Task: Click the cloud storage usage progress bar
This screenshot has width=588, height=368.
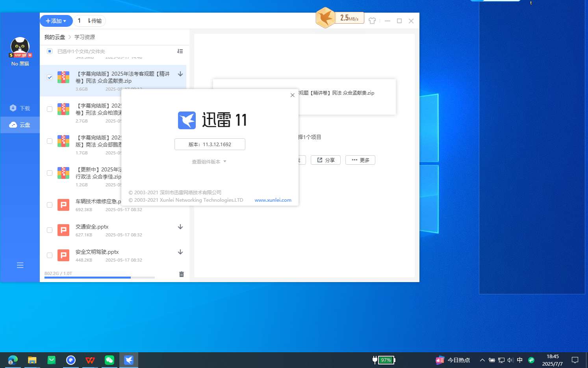Action: click(x=100, y=278)
